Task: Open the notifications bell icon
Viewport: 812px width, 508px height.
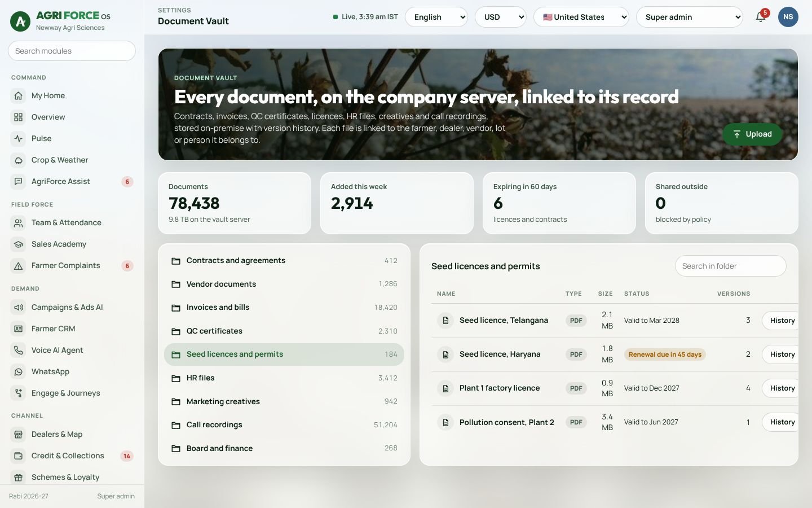Action: pos(760,17)
